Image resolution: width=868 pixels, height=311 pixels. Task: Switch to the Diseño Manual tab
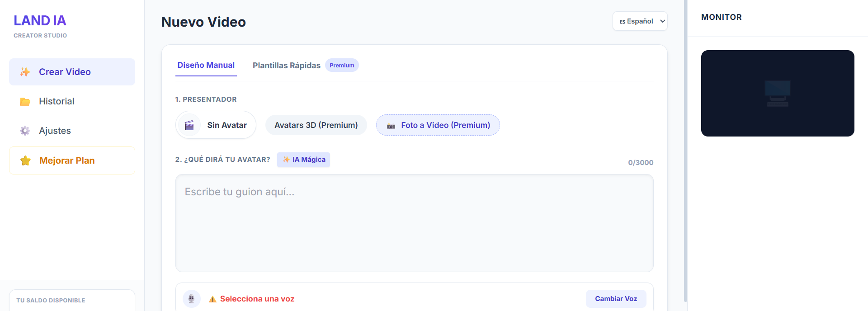click(206, 65)
